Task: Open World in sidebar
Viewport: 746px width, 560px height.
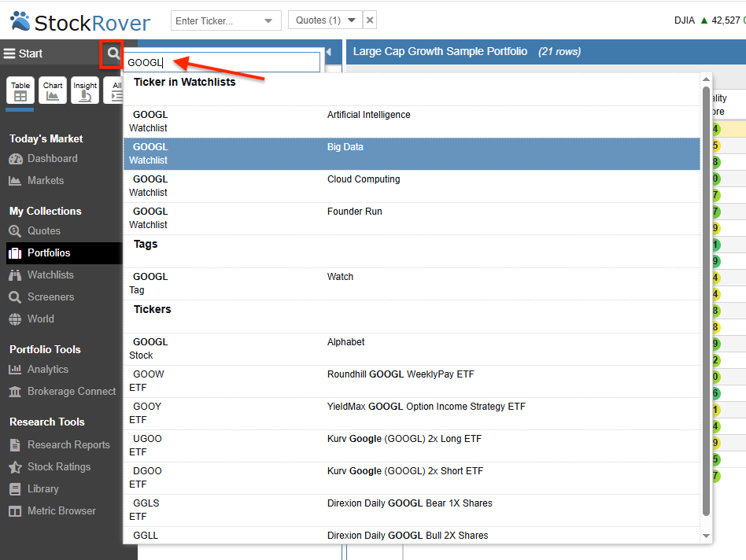Action: [x=31, y=319]
